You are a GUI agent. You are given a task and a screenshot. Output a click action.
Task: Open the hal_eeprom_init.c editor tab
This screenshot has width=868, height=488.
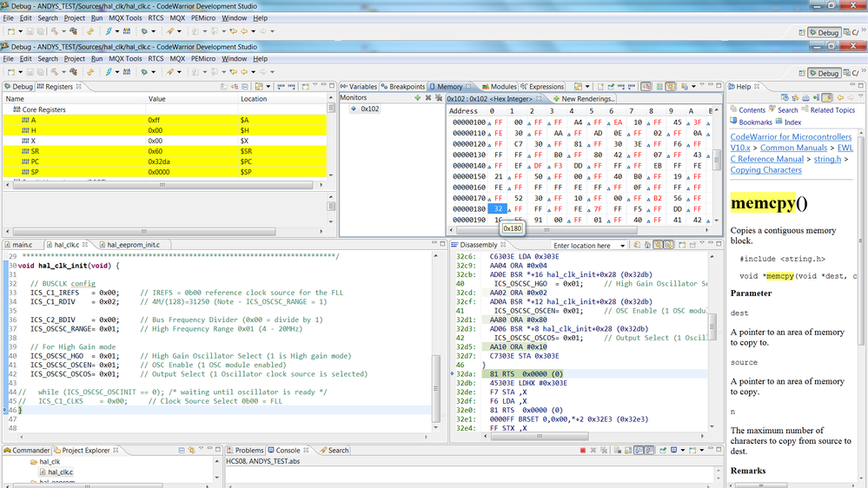pos(133,246)
